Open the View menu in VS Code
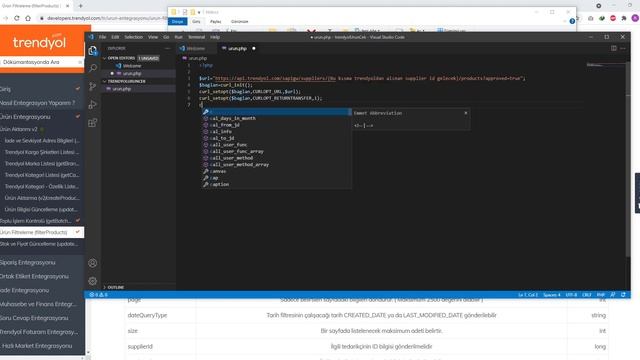The width and height of the screenshot is (640, 360). 153,37
